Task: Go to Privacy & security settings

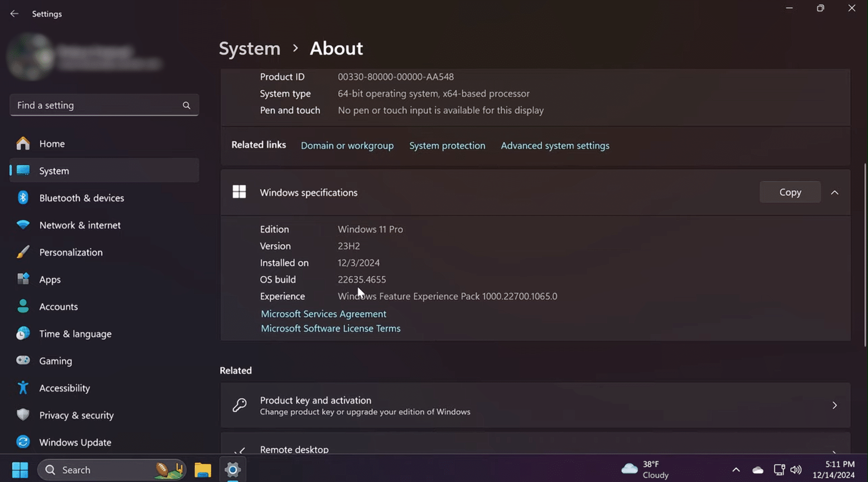Action: 104,415
